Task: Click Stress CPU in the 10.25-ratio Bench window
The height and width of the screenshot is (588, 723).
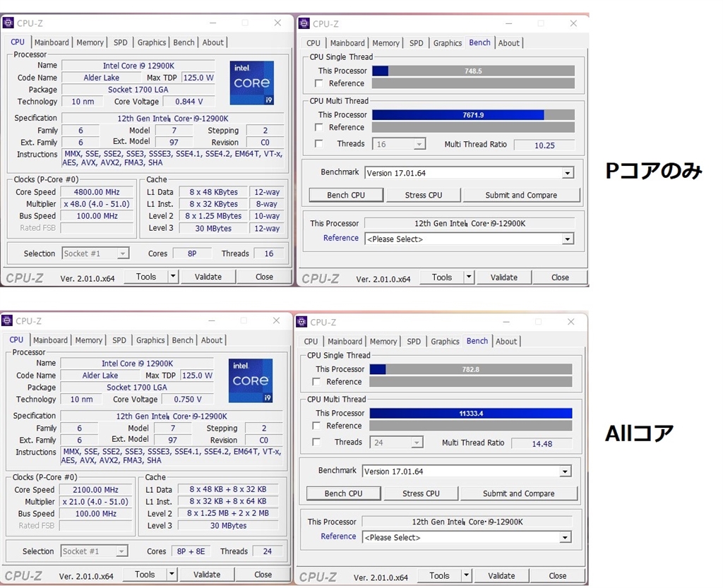Action: tap(424, 195)
